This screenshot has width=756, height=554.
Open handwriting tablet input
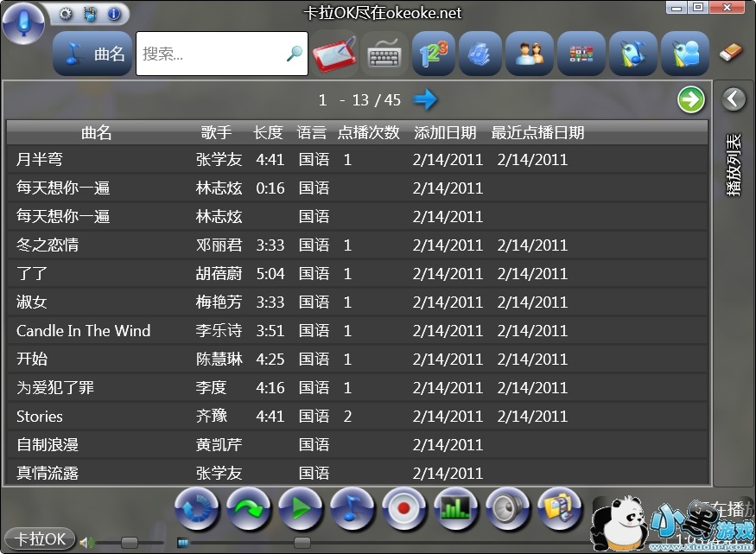pos(334,54)
